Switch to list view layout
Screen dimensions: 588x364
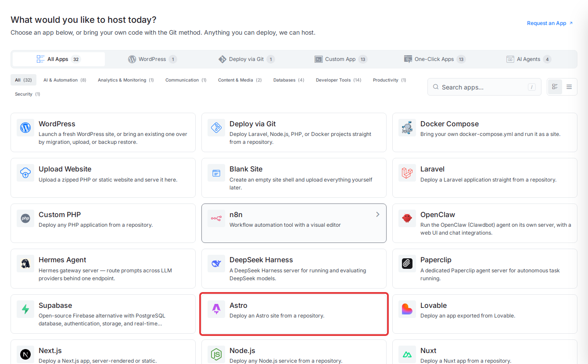[569, 87]
